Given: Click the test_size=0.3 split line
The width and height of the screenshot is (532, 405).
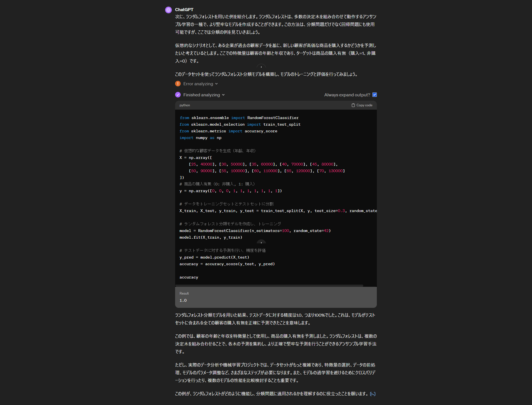Looking at the screenshot, I should click(278, 211).
